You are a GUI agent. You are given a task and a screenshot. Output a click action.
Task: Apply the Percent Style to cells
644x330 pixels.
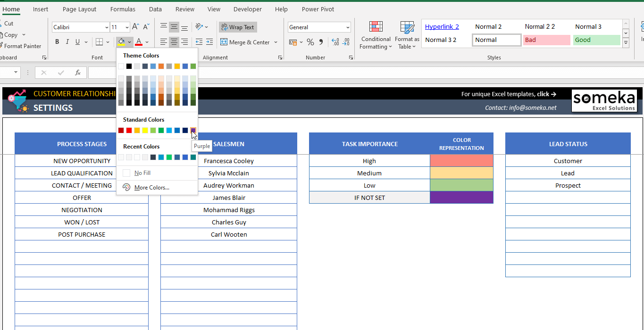(x=310, y=42)
